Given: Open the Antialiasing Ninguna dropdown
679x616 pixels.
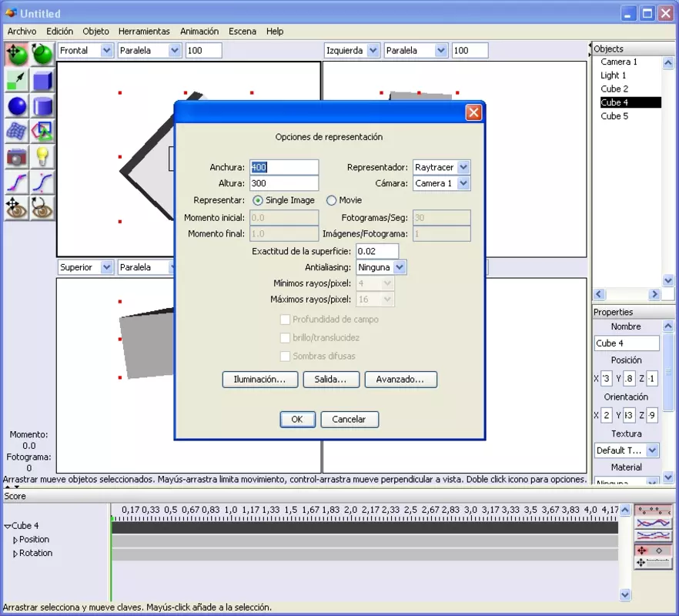Looking at the screenshot, I should tap(380, 267).
